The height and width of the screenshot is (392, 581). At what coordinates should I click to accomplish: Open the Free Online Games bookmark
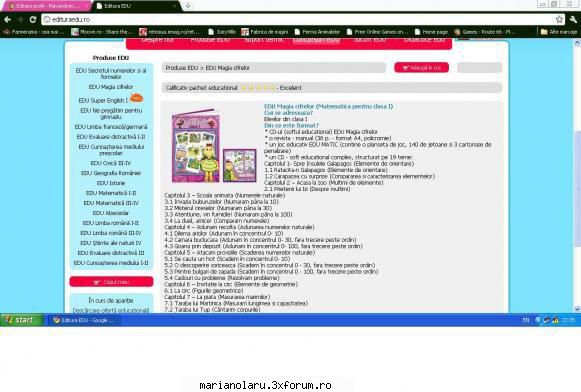(x=377, y=32)
